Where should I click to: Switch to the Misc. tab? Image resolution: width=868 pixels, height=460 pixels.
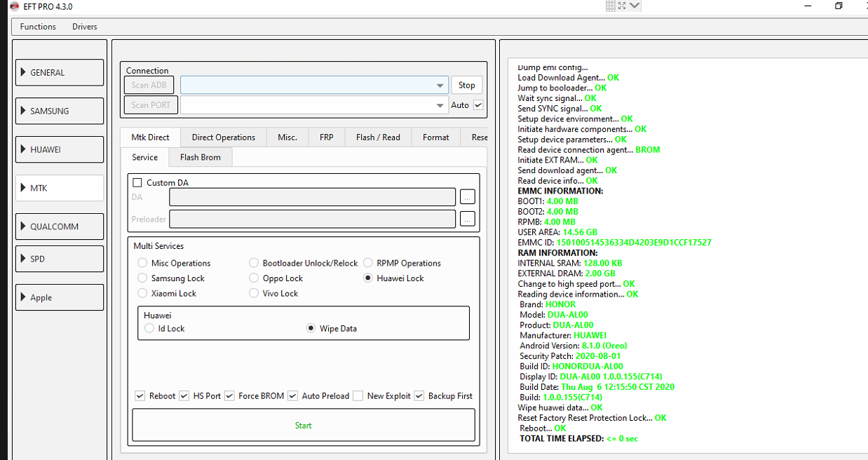pyautogui.click(x=287, y=137)
